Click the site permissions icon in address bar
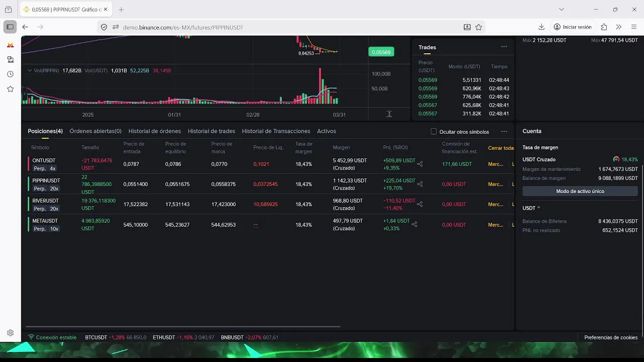 (x=115, y=27)
